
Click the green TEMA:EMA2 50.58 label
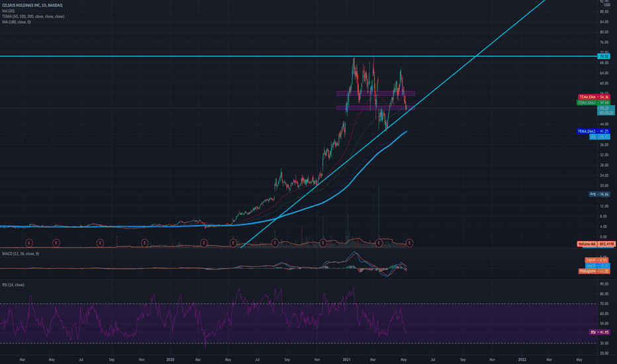(x=593, y=103)
